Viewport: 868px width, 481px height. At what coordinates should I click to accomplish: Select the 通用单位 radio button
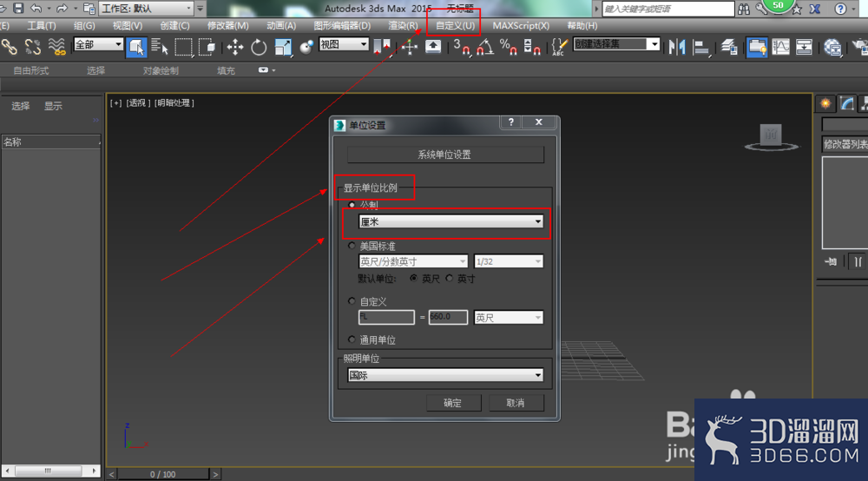352,339
